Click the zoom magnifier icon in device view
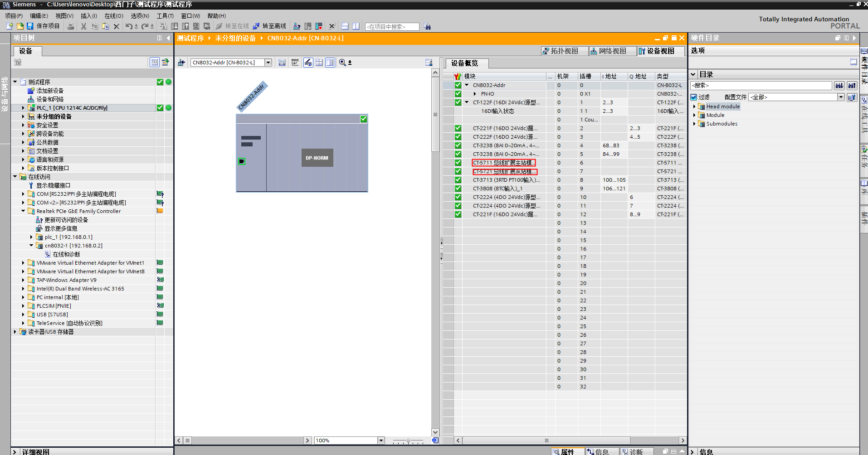This screenshot has width=868, height=455. tap(342, 63)
